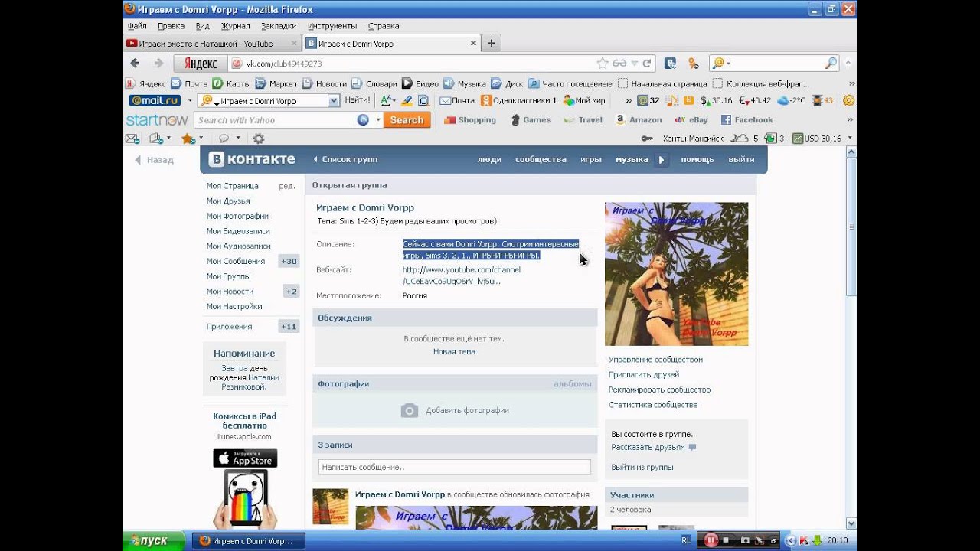Click the Search with Yahoo input field
This screenshot has width=980, height=551.
(x=276, y=120)
